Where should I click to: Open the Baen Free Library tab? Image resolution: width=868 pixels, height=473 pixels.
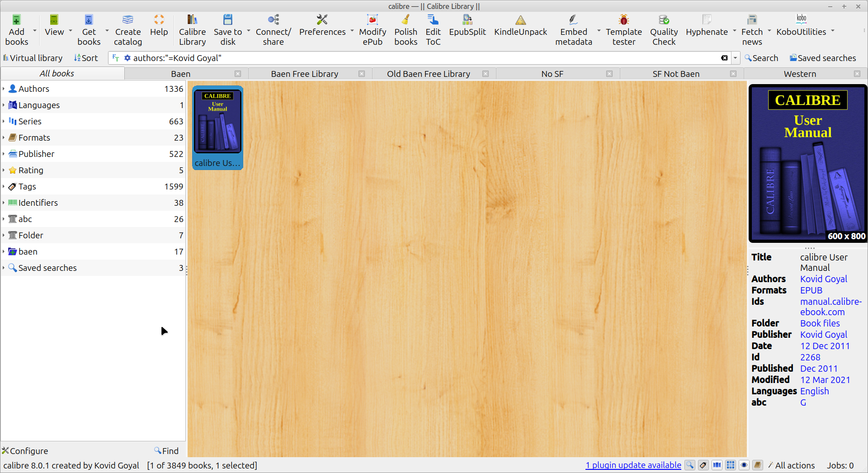(305, 74)
